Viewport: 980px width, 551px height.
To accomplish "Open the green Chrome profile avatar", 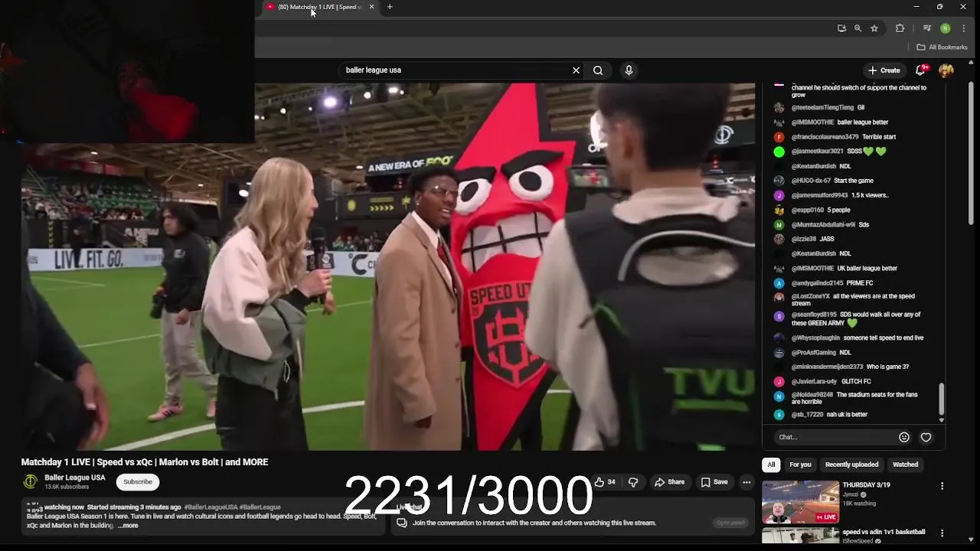I will coord(946,28).
